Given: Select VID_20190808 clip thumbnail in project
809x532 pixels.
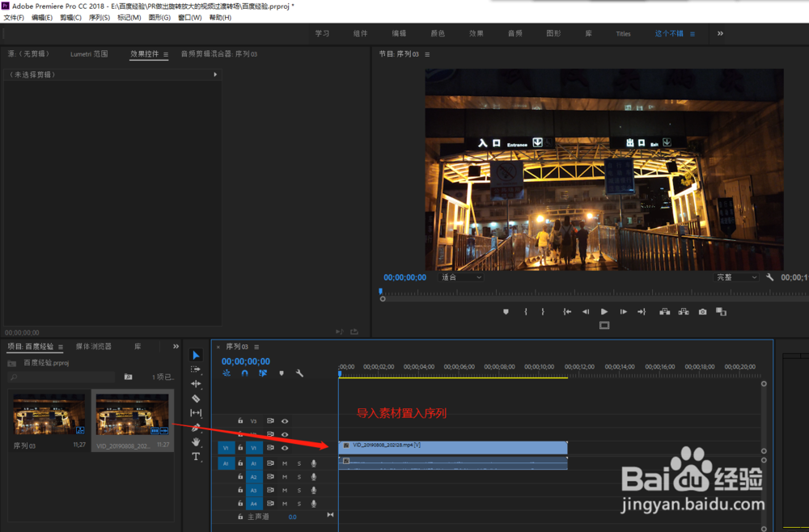Looking at the screenshot, I should pos(132,414).
